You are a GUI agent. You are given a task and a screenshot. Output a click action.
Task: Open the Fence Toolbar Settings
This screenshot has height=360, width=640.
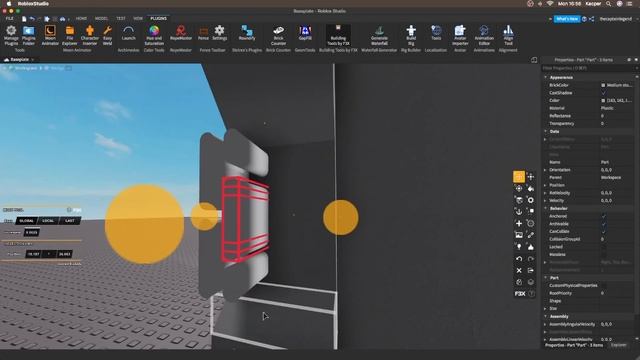(220, 33)
